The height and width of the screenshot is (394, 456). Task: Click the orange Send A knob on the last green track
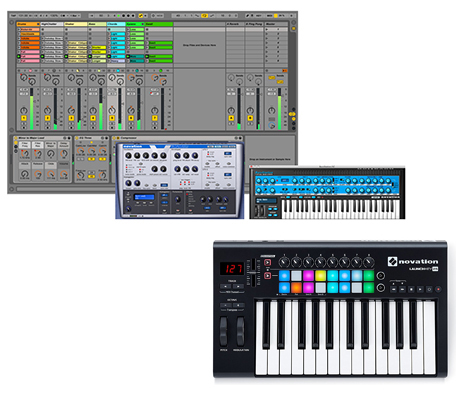click(x=155, y=77)
